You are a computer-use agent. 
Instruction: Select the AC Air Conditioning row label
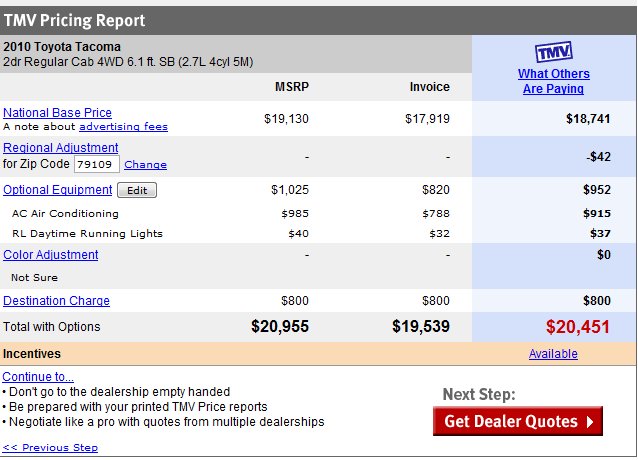click(x=65, y=214)
